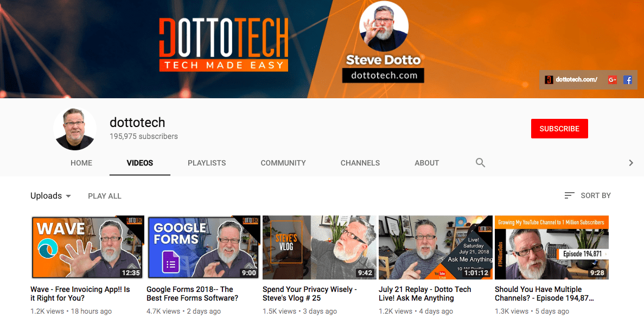Viewport: 644px width, 324px height.
Task: Click the dottotech.com/ banner link
Action: point(571,80)
